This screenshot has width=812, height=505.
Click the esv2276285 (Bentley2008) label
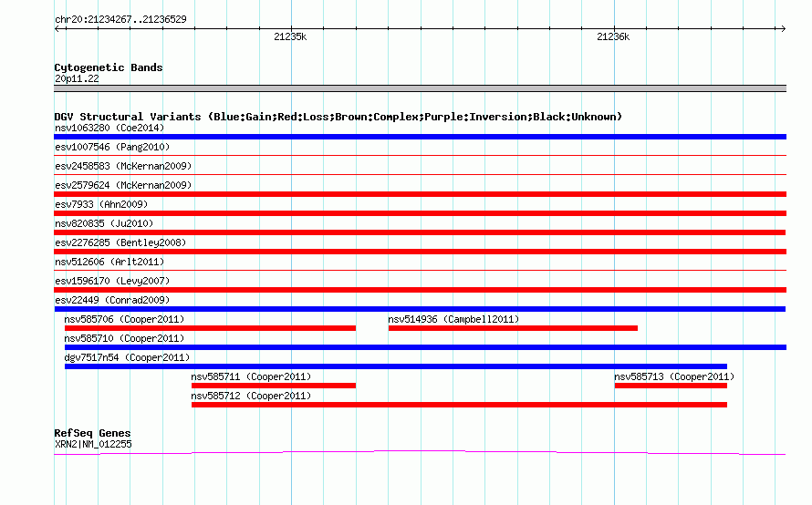pyautogui.click(x=120, y=242)
